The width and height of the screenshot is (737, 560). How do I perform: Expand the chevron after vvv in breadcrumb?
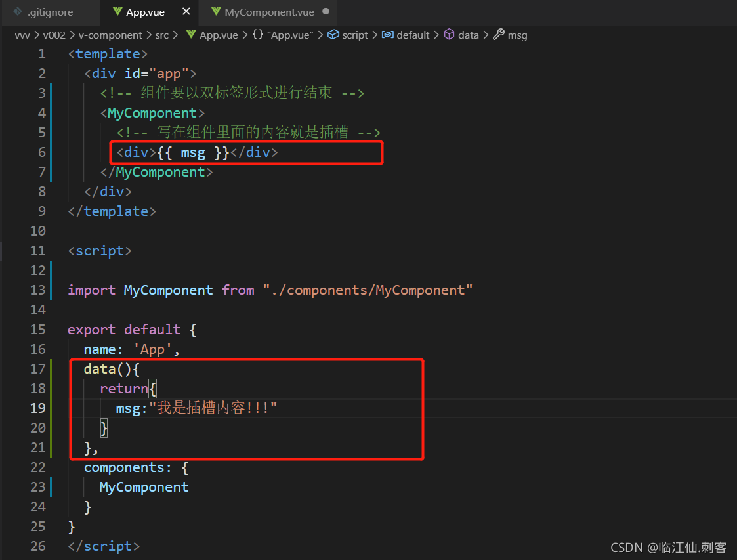[37, 35]
